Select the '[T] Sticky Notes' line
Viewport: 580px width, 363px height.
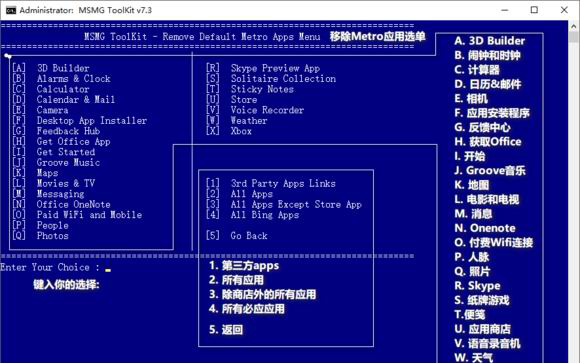click(250, 89)
